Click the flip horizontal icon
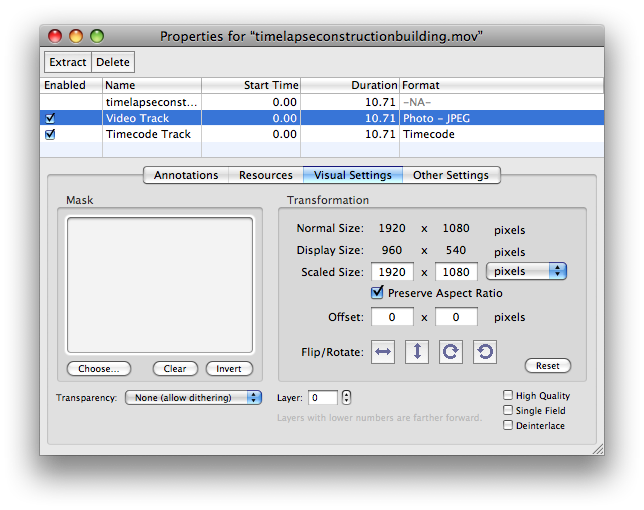The height and width of the screenshot is (510, 644). point(383,352)
